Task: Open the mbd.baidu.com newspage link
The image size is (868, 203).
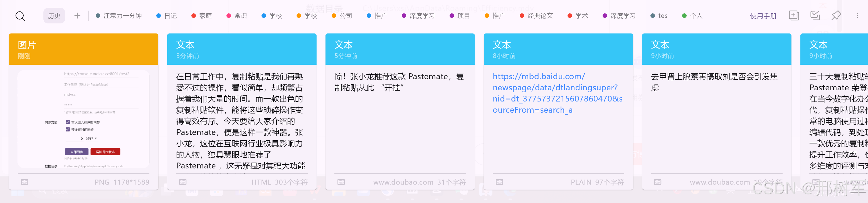Action: tap(558, 93)
